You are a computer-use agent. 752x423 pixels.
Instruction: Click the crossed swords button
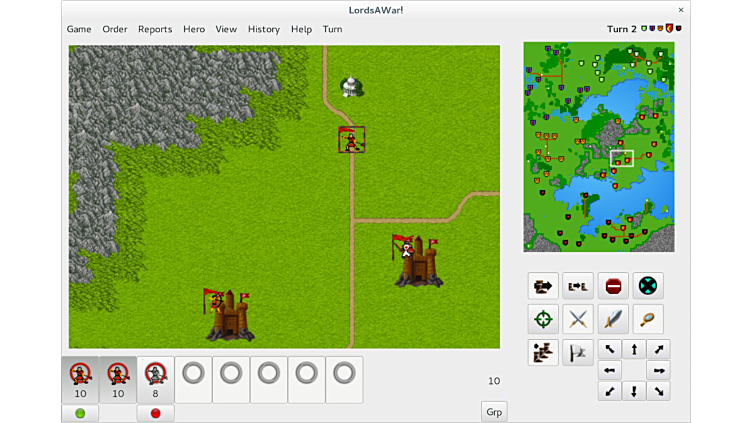578,319
